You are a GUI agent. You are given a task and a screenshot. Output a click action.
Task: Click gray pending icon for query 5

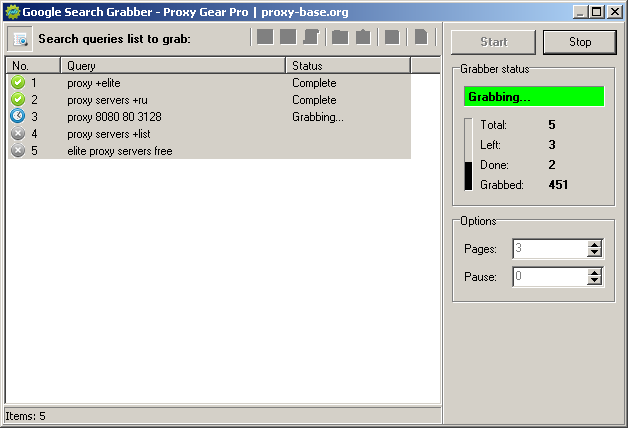pos(18,151)
